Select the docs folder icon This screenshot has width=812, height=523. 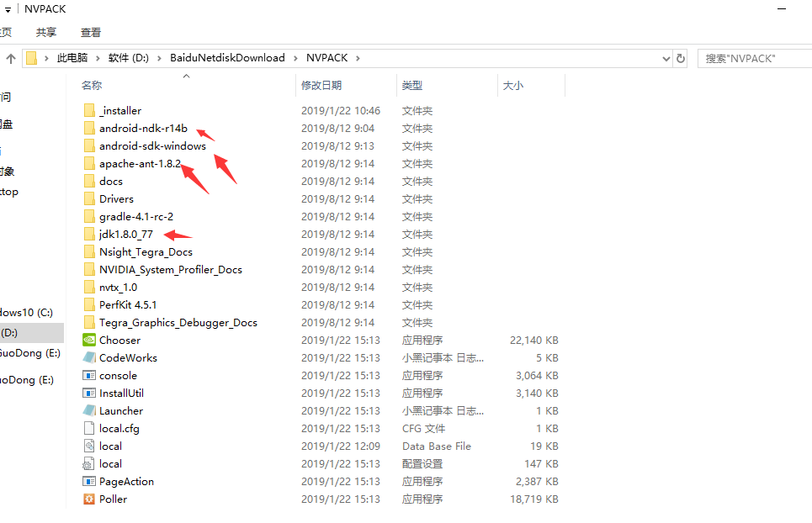[x=89, y=181]
